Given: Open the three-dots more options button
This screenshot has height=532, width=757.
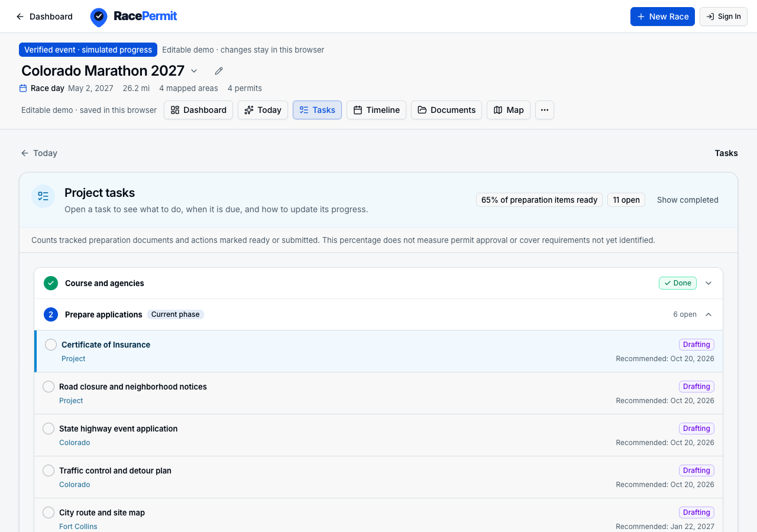Looking at the screenshot, I should point(545,110).
